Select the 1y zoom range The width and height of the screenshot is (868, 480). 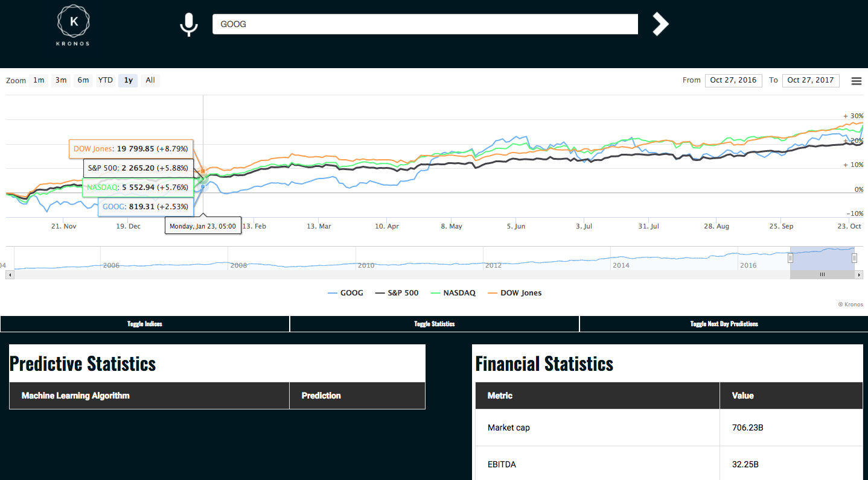(x=128, y=80)
